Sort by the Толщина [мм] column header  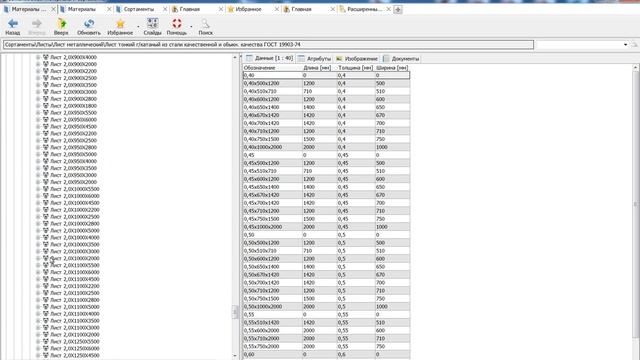tap(356, 68)
